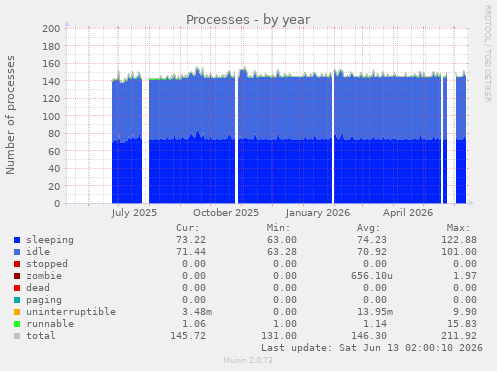Click idle current value 71.44
Image resolution: width=497 pixels, height=371 pixels.
(x=191, y=252)
